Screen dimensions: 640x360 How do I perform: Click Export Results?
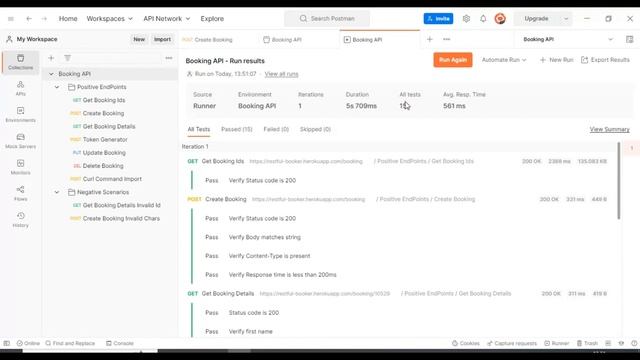605,60
